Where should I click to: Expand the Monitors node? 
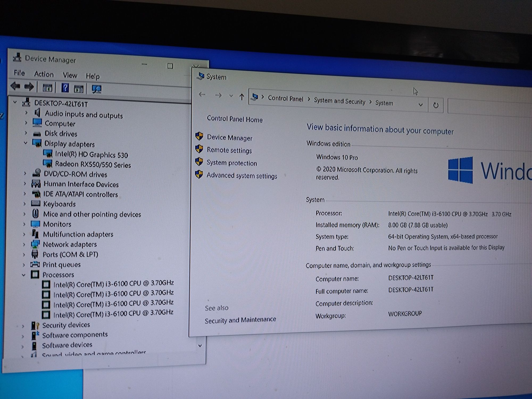[x=24, y=224]
